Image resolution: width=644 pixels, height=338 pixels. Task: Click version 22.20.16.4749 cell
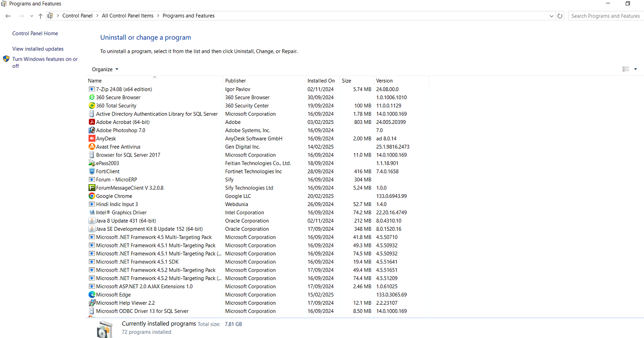(391, 213)
